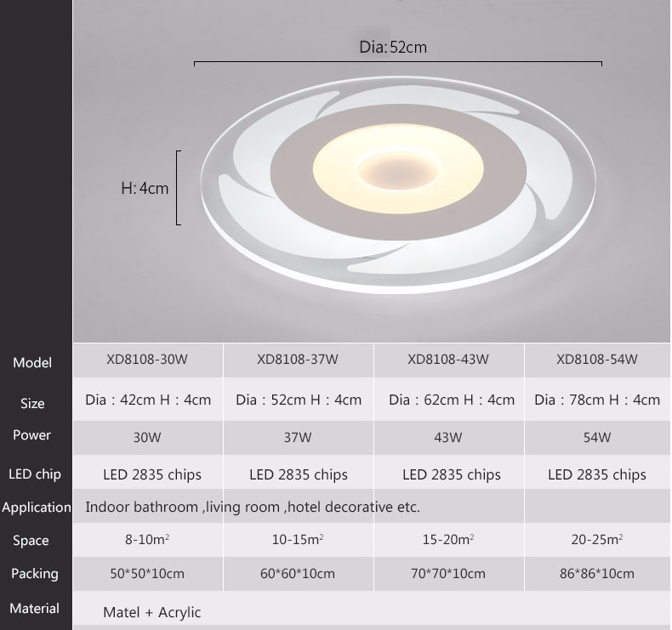Click the packing cell '50*50*10cm'
672x630 pixels.
pyautogui.click(x=147, y=574)
